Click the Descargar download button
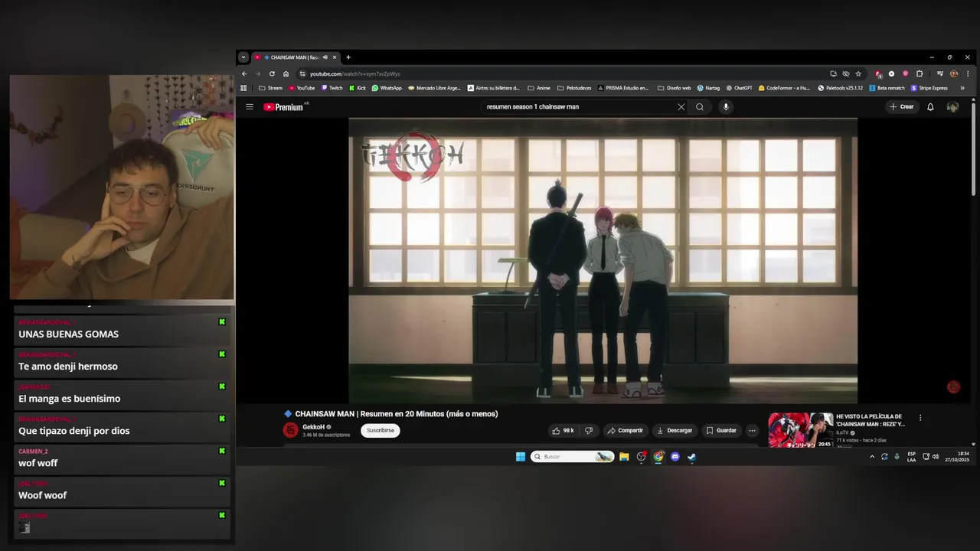980x551 pixels. 674,431
